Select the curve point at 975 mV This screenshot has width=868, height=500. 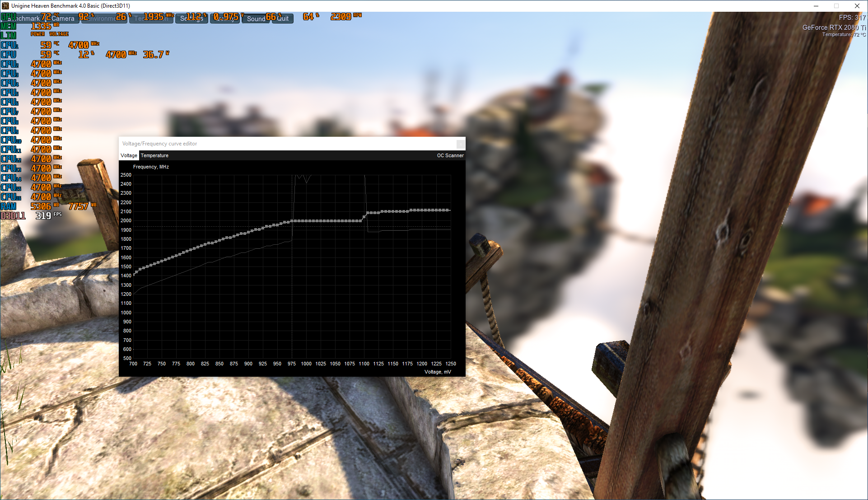(292, 221)
